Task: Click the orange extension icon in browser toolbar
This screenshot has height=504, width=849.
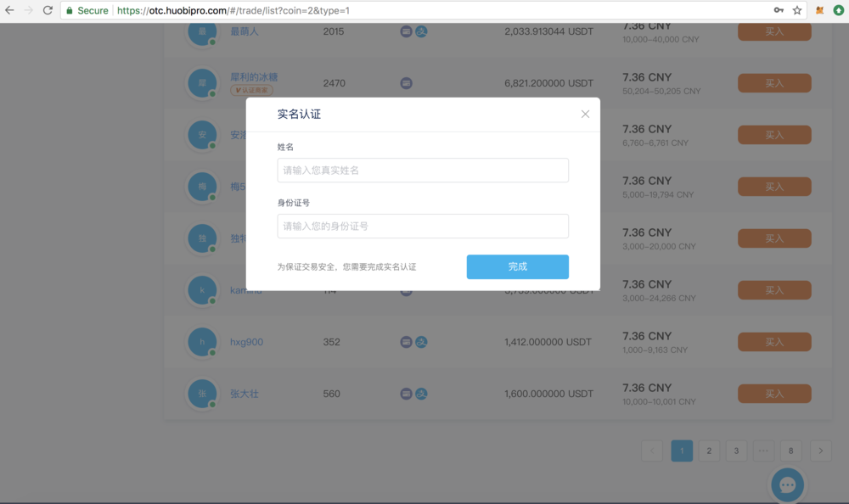Action: tap(818, 11)
